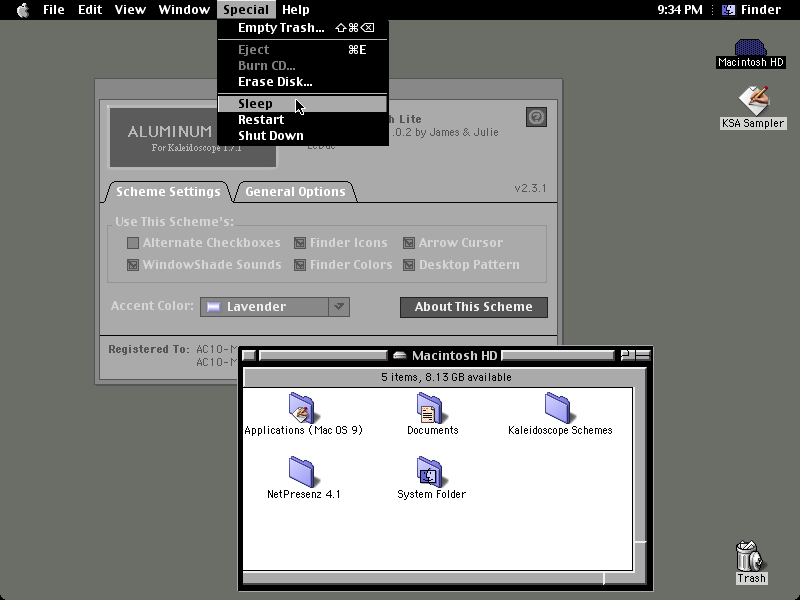Image resolution: width=800 pixels, height=600 pixels.
Task: Select the KSA Sampler desktop icon
Action: click(753, 108)
